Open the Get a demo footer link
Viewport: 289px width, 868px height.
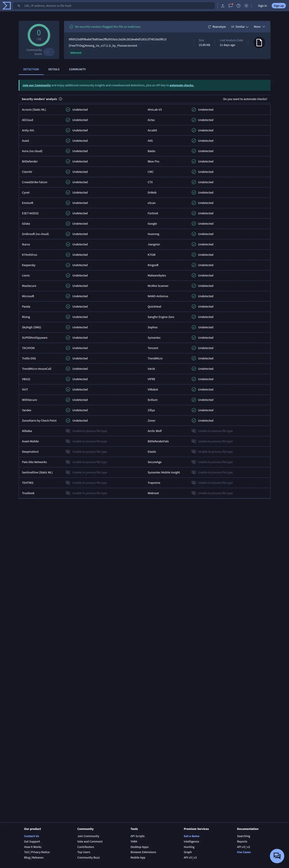click(x=192, y=836)
